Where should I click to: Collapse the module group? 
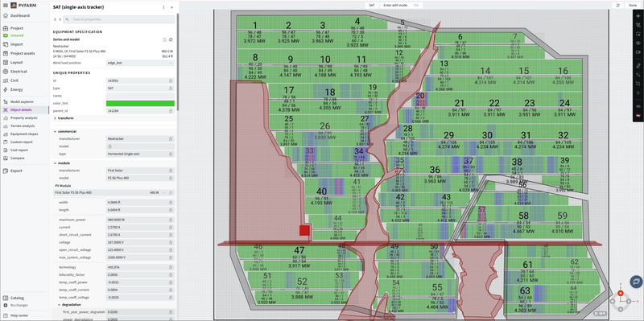pos(61,163)
